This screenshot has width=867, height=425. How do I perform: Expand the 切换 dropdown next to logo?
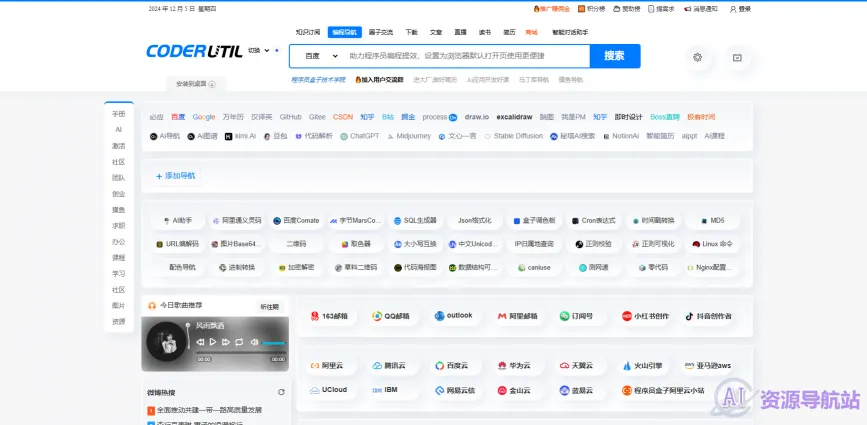(x=259, y=50)
